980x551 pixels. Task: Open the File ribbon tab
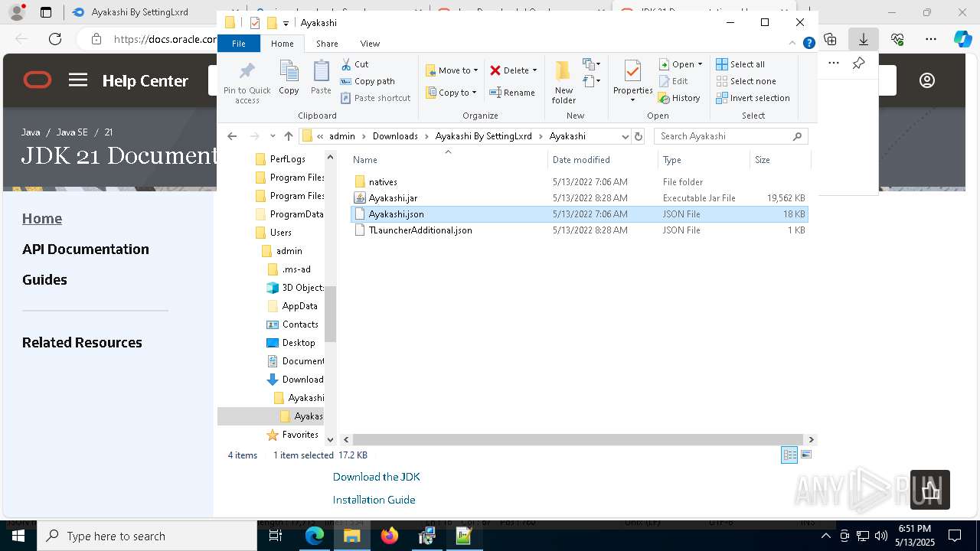pos(239,44)
